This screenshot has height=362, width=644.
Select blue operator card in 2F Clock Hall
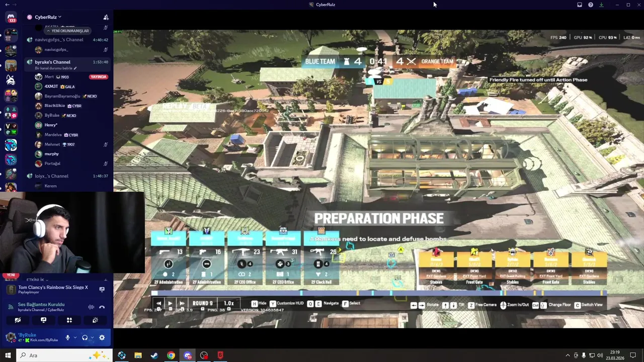[321, 258]
